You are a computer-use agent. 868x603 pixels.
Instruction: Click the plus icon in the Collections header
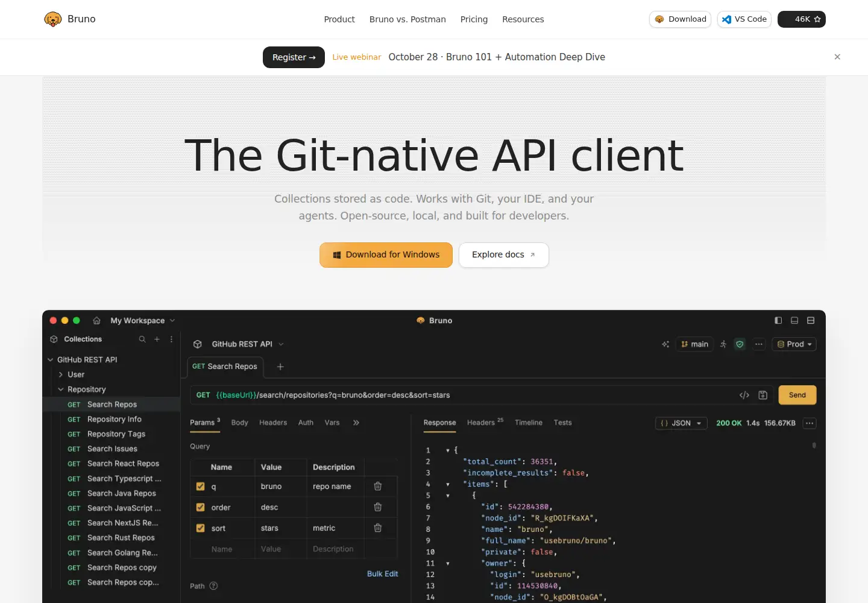[157, 339]
